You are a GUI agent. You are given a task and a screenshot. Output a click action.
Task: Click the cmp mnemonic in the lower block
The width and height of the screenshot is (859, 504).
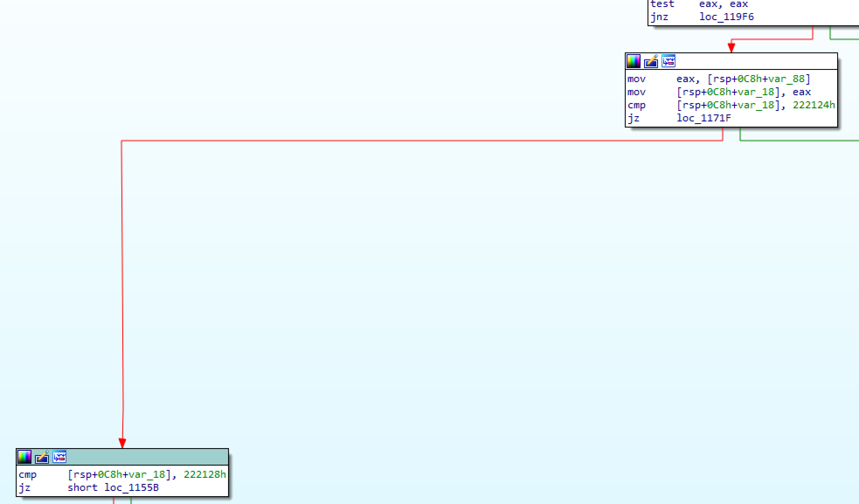pyautogui.click(x=28, y=475)
